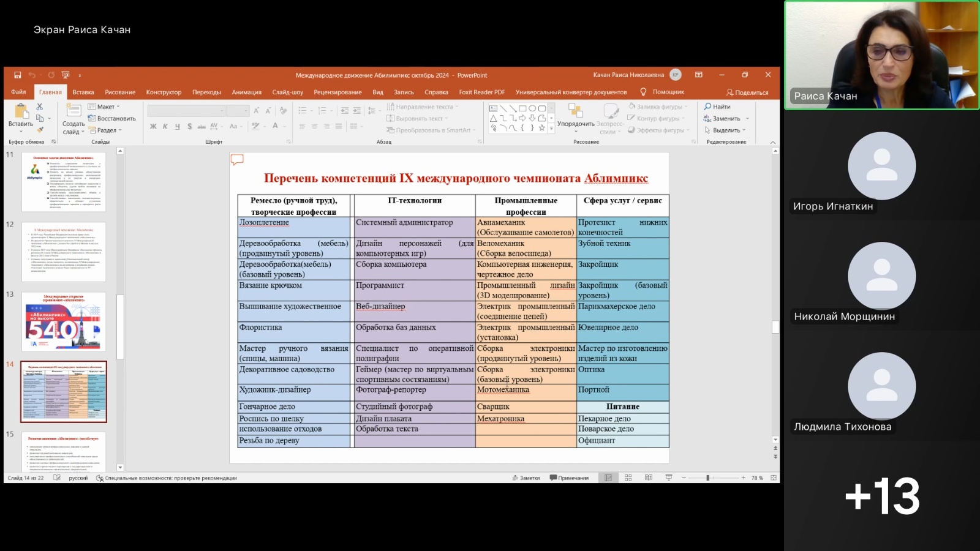Click the slide comment bubble icon
The width and height of the screenshot is (980, 551).
click(237, 160)
